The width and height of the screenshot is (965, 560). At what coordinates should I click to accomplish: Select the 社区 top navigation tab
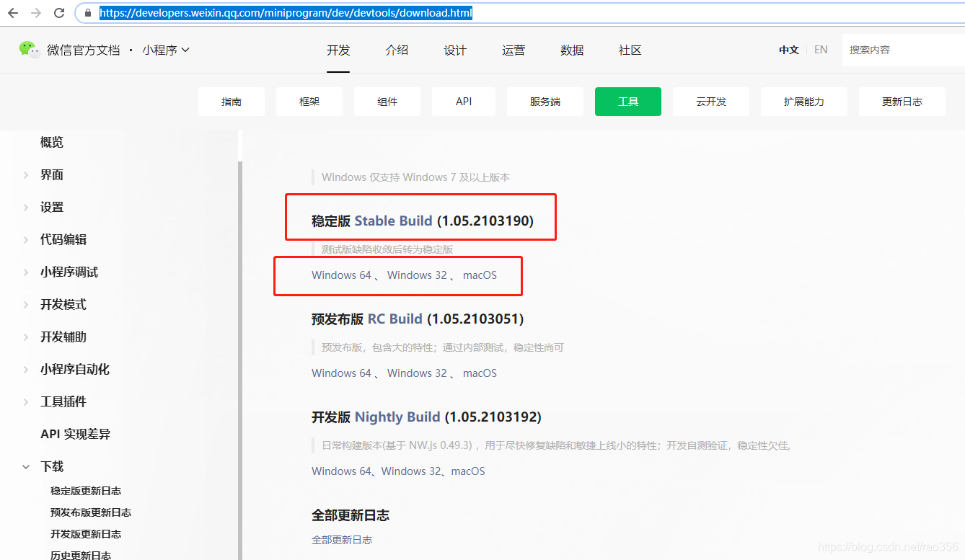pos(630,50)
